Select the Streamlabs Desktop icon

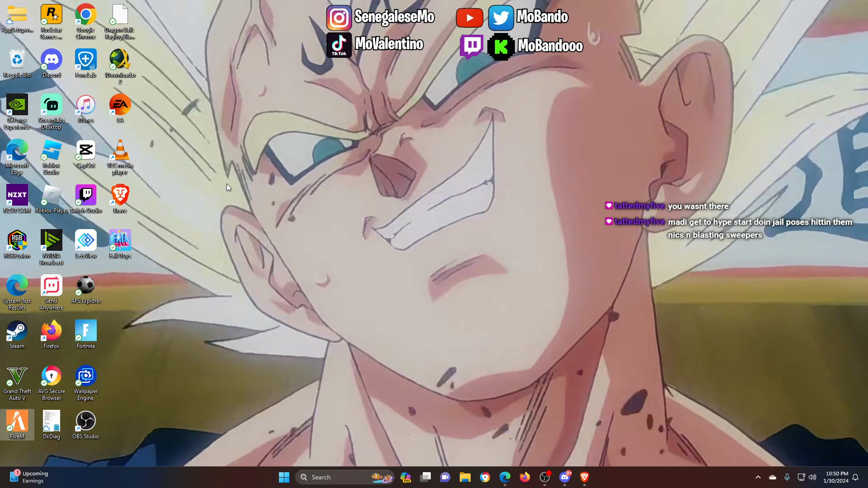tap(51, 112)
